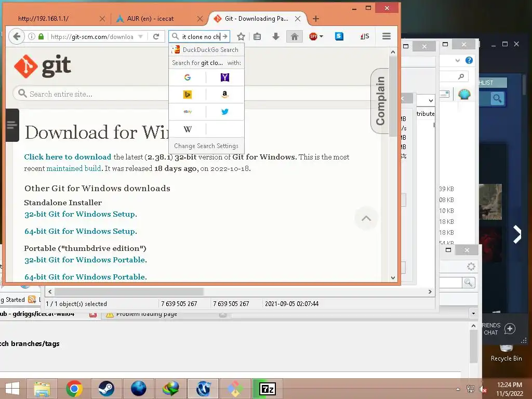Image resolution: width=532 pixels, height=399 pixels.
Task: Search with Bing from the search panel
Action: (187, 95)
